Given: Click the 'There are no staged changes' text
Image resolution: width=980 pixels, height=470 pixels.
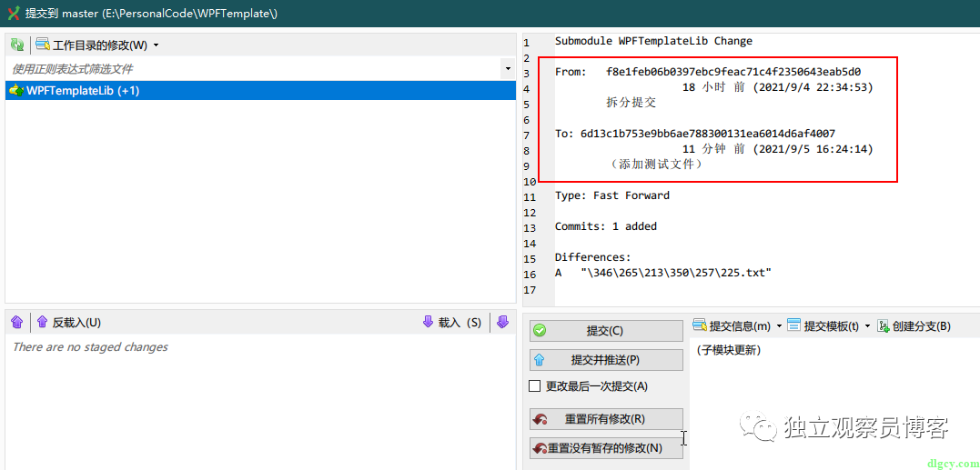Looking at the screenshot, I should (90, 347).
